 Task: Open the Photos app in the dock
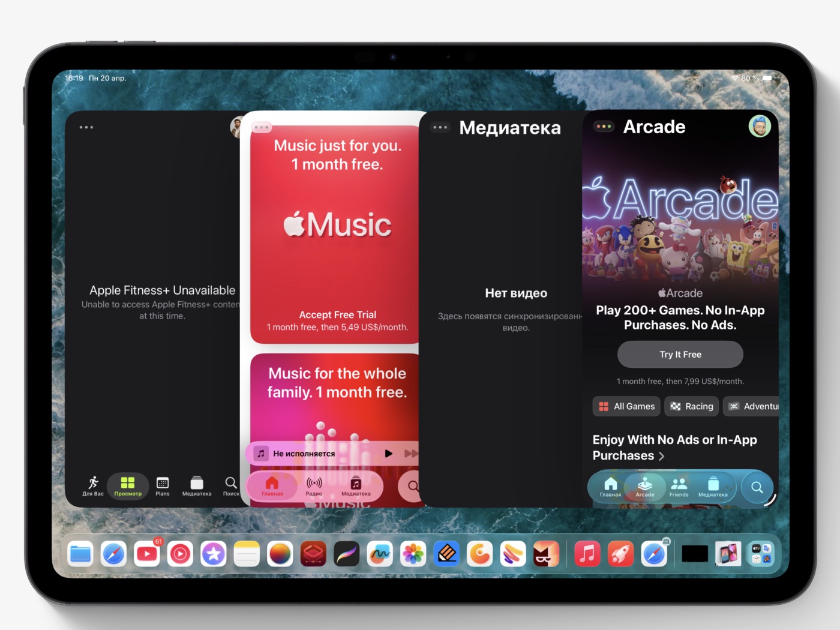point(413,554)
